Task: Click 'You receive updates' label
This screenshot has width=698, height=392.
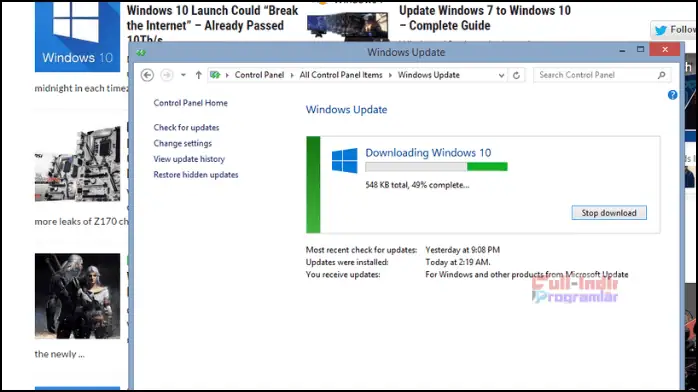Action: click(343, 275)
